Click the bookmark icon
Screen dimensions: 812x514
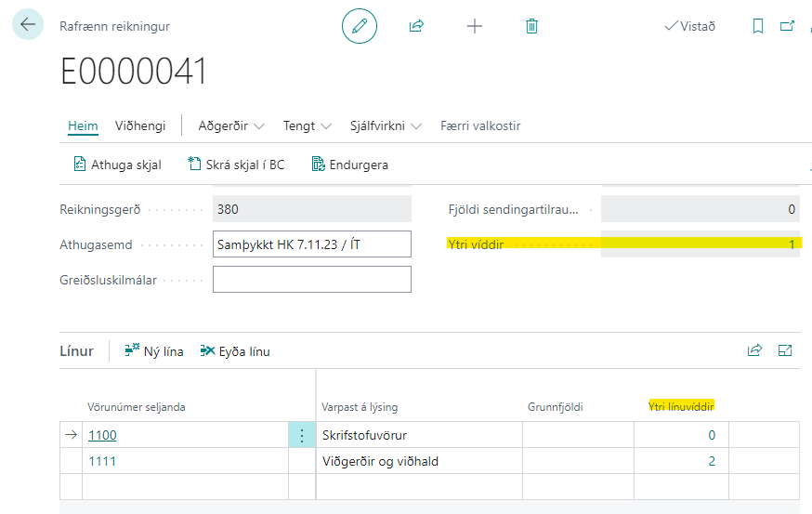(758, 26)
